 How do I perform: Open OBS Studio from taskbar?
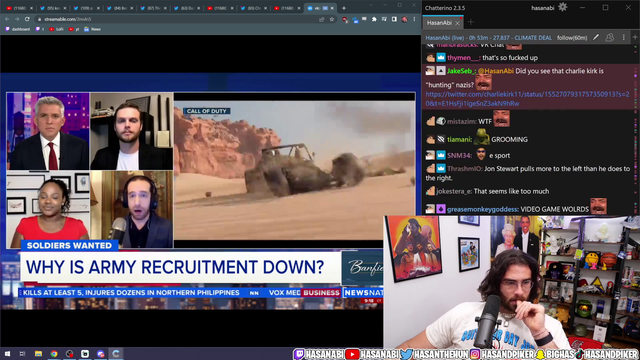(x=70, y=354)
